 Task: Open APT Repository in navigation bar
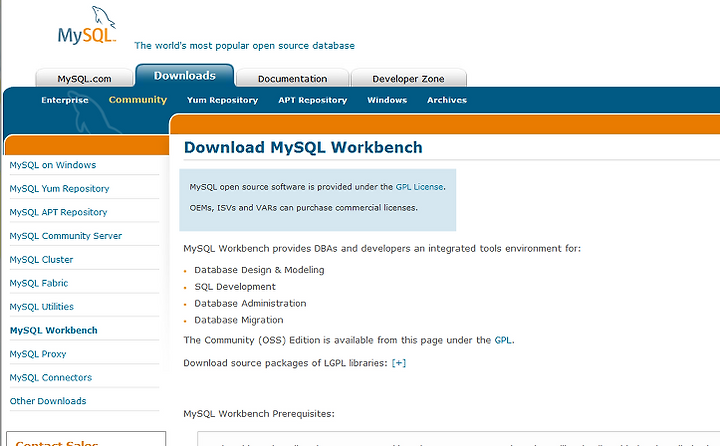[313, 100]
